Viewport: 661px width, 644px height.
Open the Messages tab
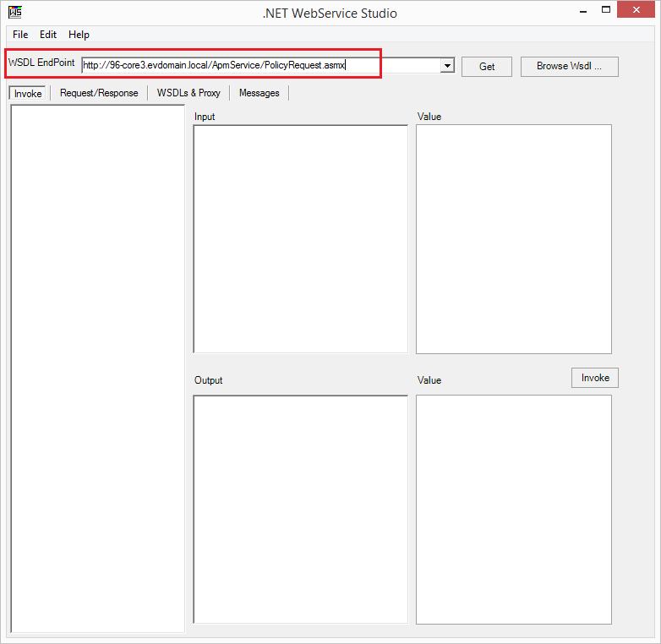(259, 93)
